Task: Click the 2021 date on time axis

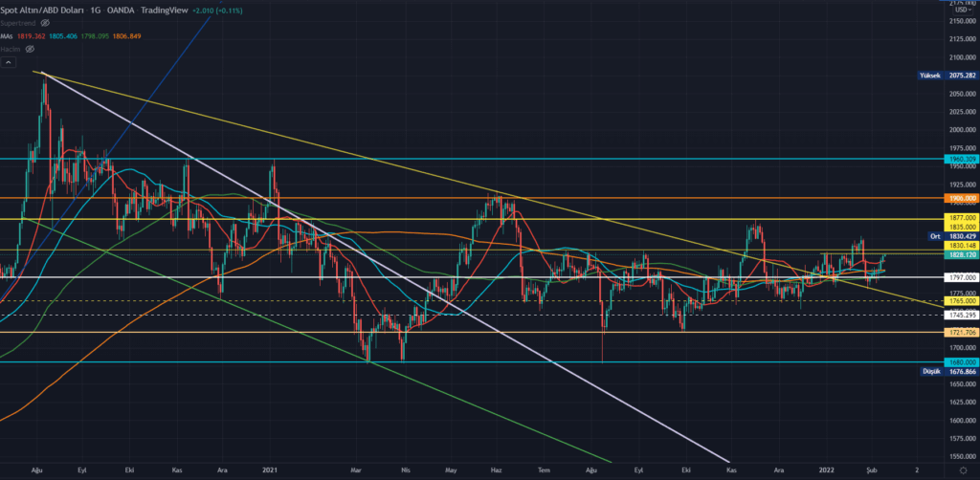Action: tap(269, 471)
